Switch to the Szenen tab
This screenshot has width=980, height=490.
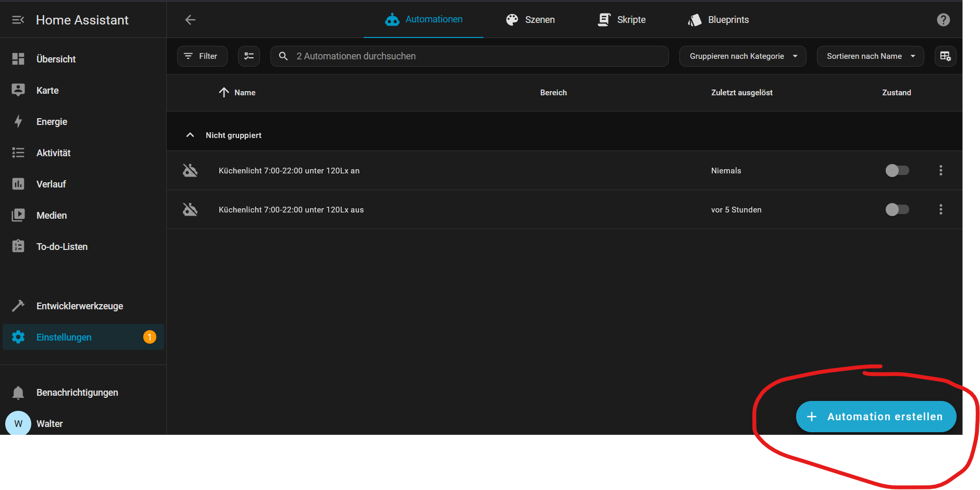pyautogui.click(x=530, y=20)
